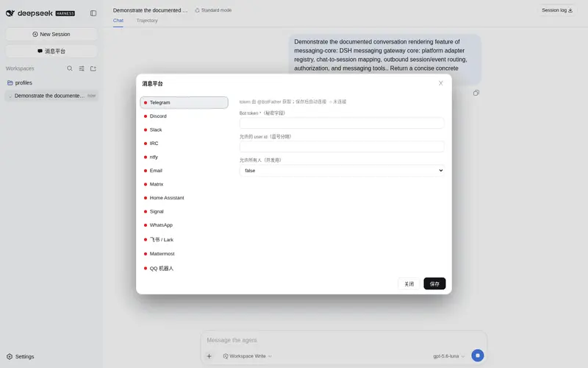
Task: Copy the user message icon
Action: [476, 93]
